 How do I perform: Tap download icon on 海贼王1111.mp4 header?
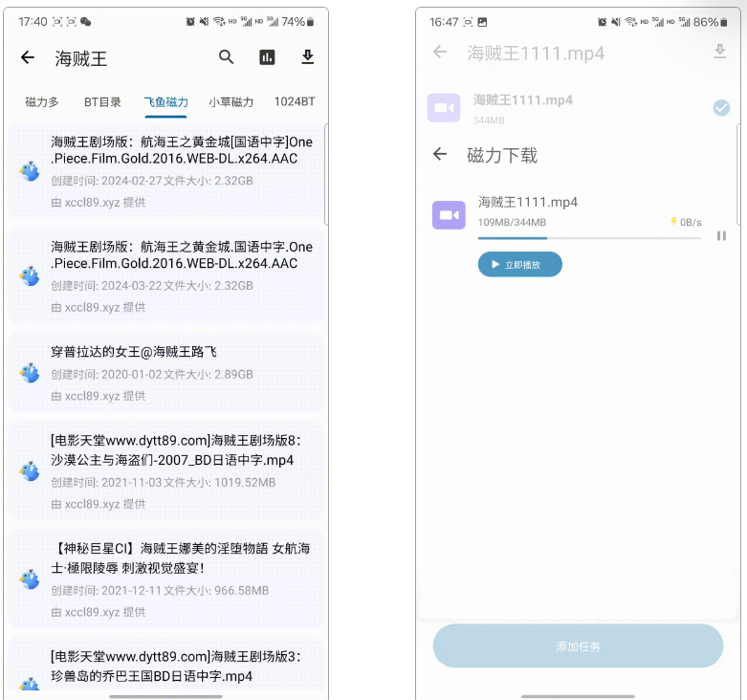[x=720, y=51]
